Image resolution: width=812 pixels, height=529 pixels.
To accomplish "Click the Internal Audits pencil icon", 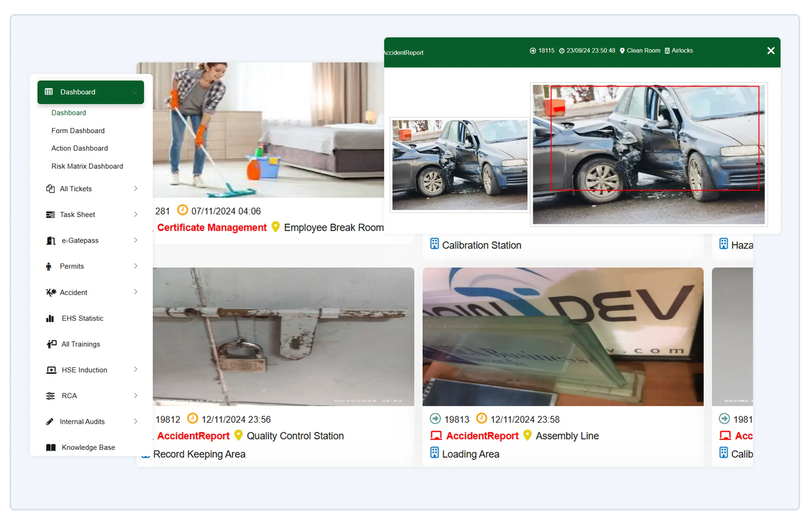I will (50, 422).
